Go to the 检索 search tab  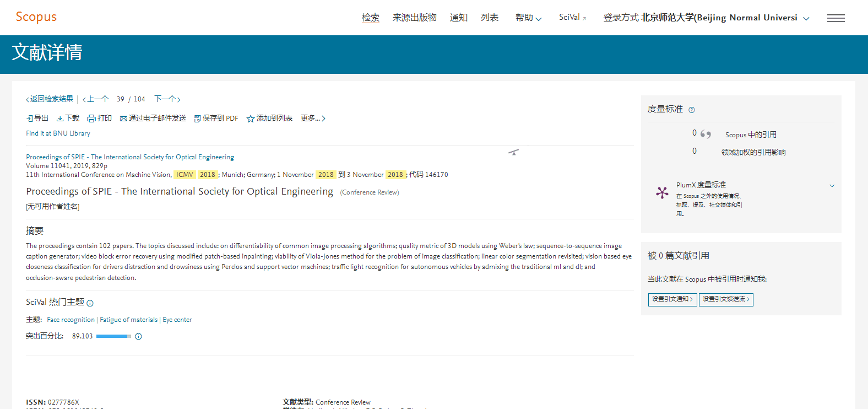(371, 18)
